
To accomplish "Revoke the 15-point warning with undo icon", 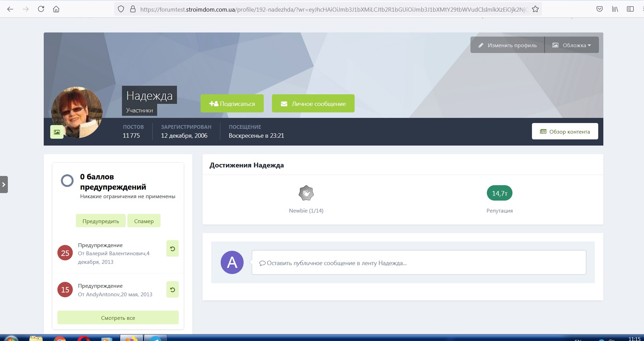I will [173, 290].
